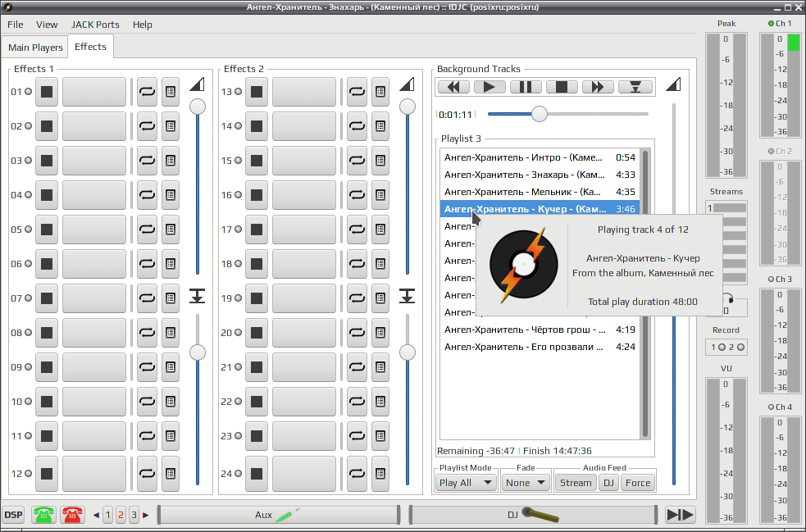Click the green phone answer button

click(x=43, y=515)
